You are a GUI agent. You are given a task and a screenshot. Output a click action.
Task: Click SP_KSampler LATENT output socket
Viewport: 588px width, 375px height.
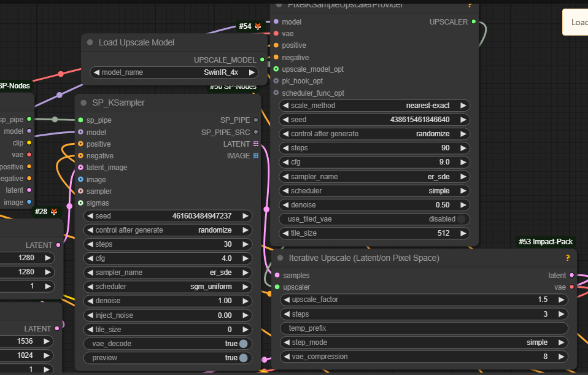(x=256, y=144)
